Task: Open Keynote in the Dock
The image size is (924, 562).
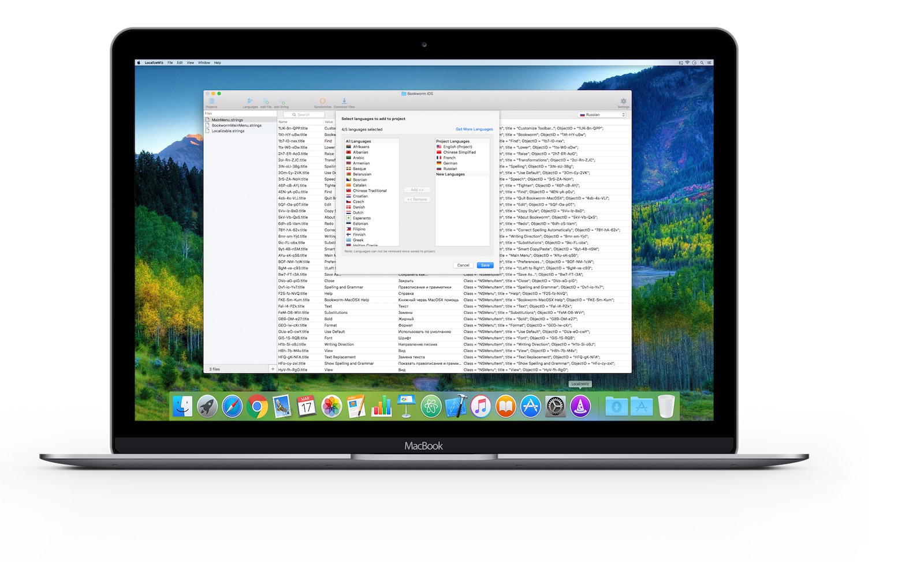Action: point(406,407)
